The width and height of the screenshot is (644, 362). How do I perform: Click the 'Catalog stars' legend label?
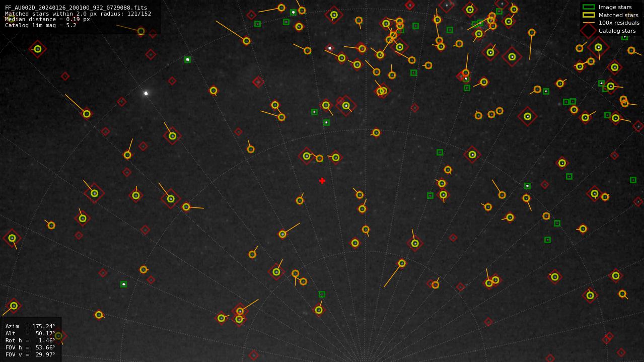(x=617, y=31)
